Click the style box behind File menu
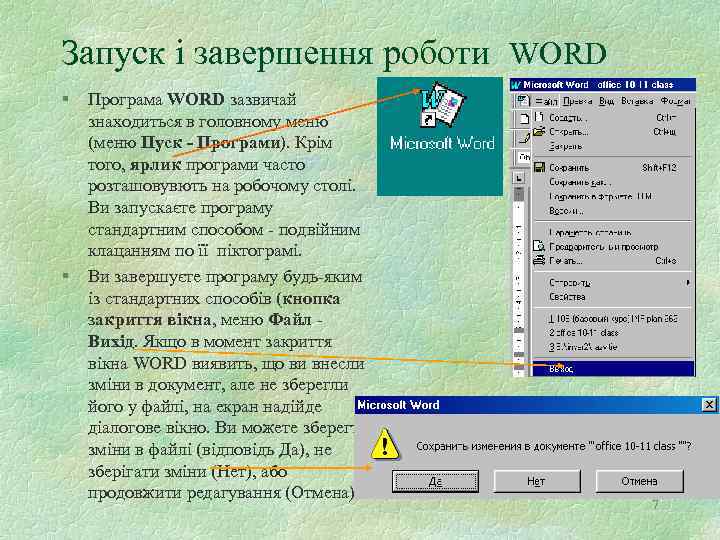Viewport: 720px width, 540px height. point(524,157)
